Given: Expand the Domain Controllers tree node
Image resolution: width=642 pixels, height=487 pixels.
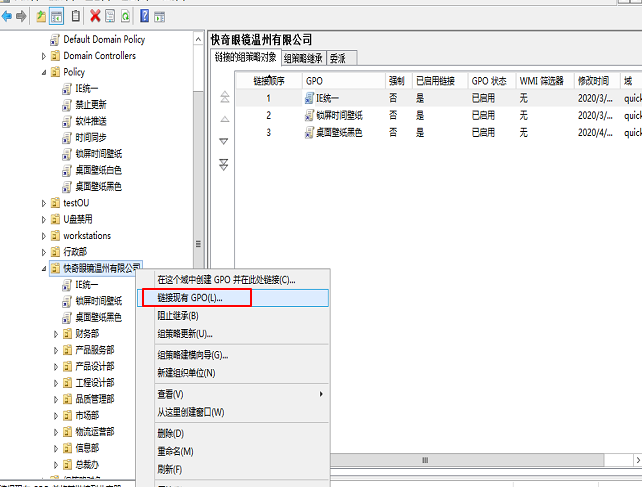Looking at the screenshot, I should pyautogui.click(x=43, y=56).
